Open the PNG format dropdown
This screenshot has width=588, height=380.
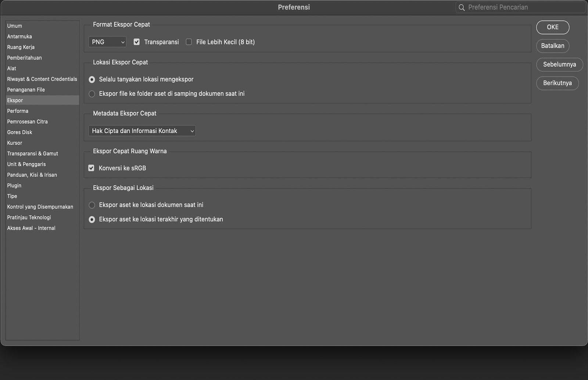(x=107, y=42)
